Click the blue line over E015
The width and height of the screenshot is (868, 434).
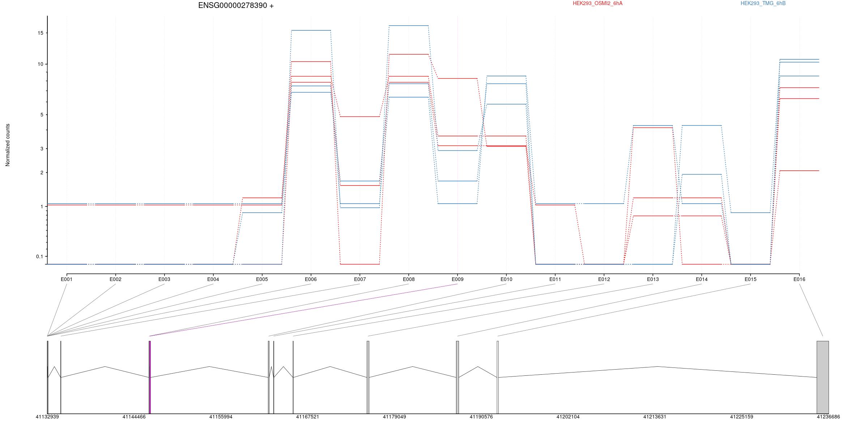(x=750, y=213)
